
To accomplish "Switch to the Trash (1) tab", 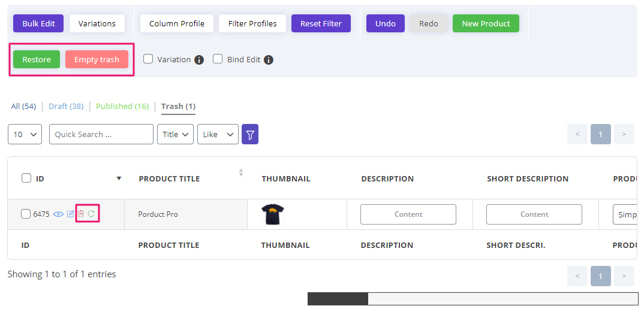I will (178, 106).
